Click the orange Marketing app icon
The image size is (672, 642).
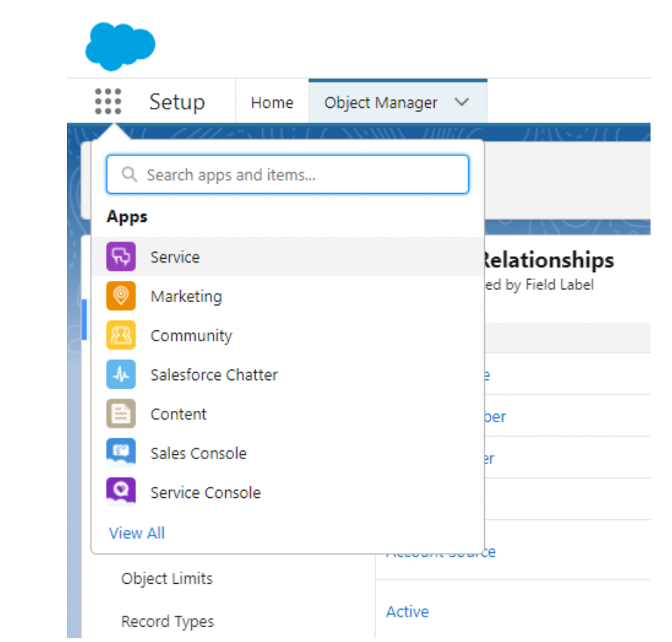point(121,296)
